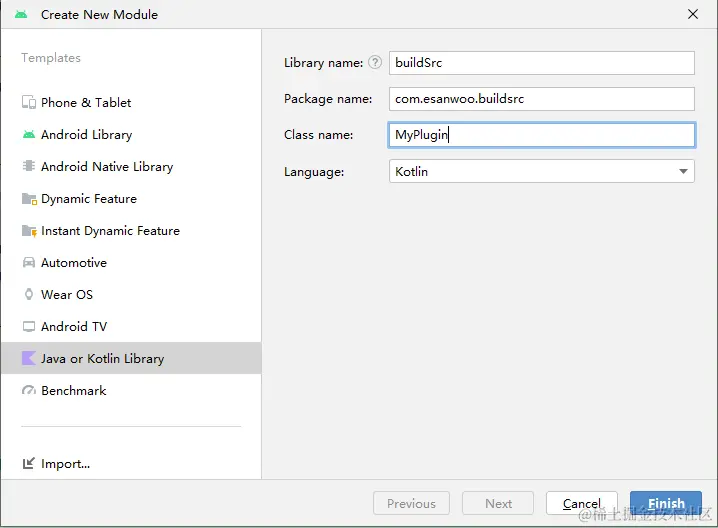Click the Cancel button
The width and height of the screenshot is (718, 528).
(582, 503)
